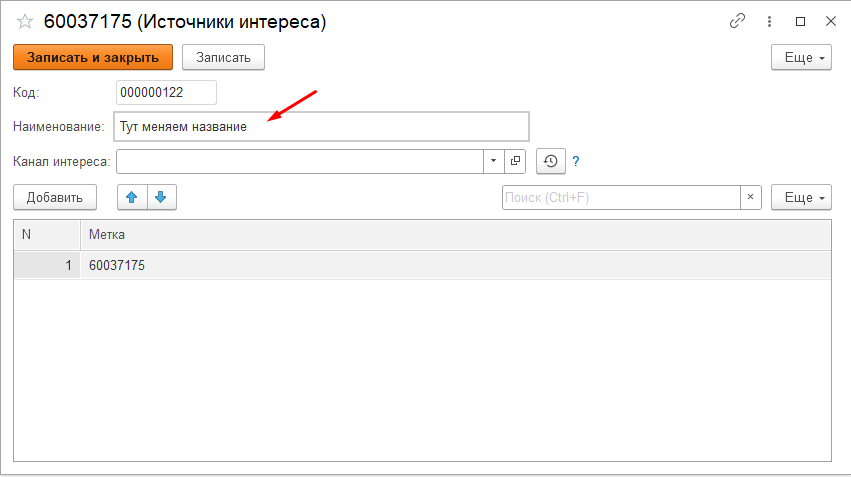Click the Поиск (Ctrl+F) search box

coord(621,198)
